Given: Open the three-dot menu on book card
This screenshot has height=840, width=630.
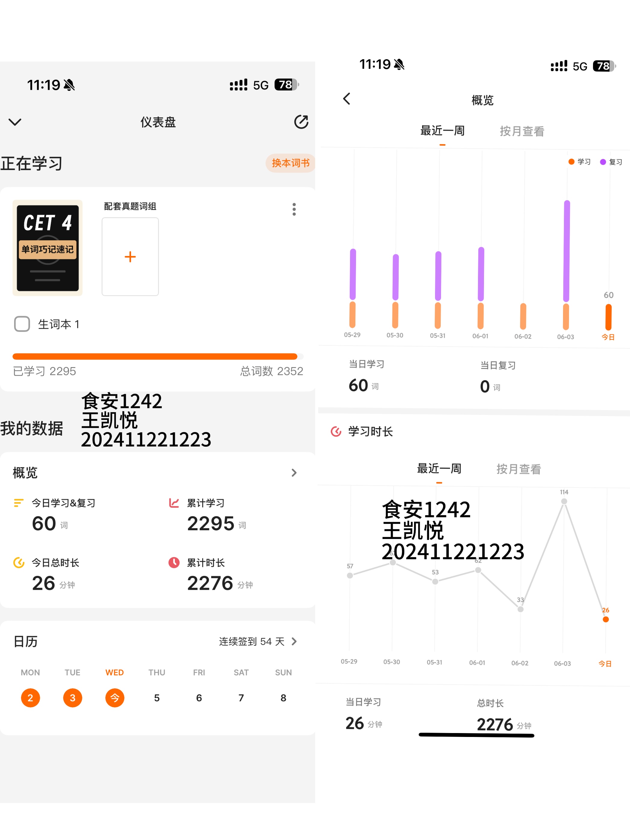Looking at the screenshot, I should [294, 209].
